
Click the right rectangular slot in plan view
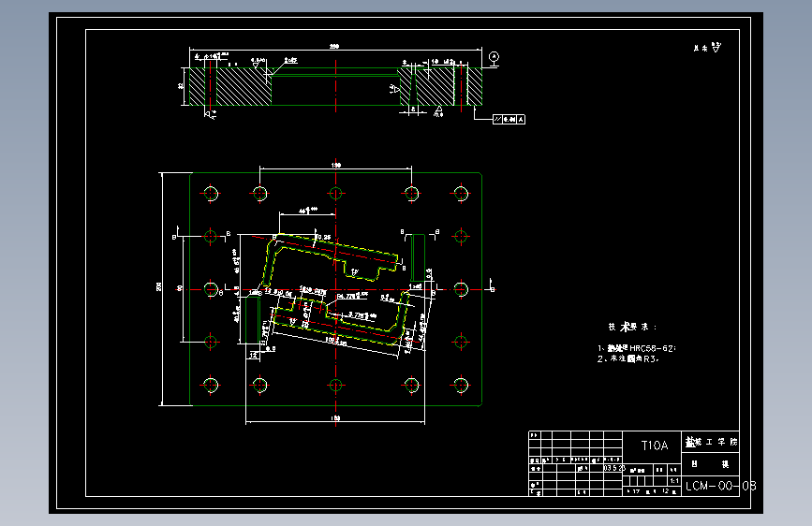pos(418,257)
